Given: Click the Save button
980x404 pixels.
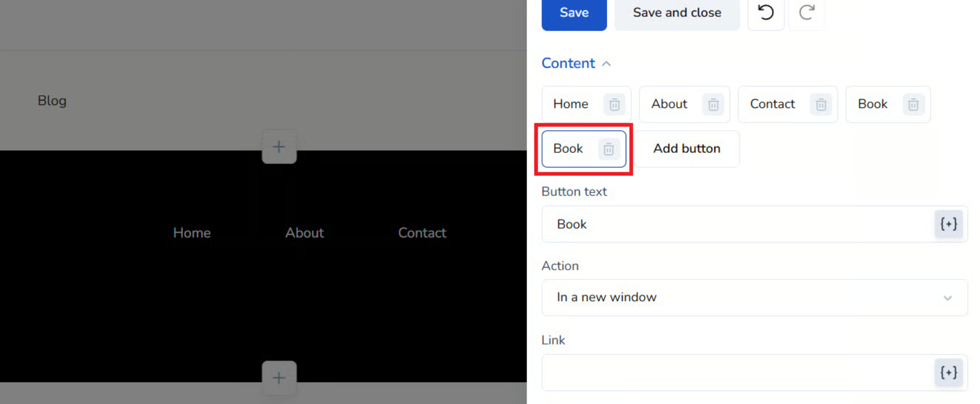Looking at the screenshot, I should pos(574,13).
